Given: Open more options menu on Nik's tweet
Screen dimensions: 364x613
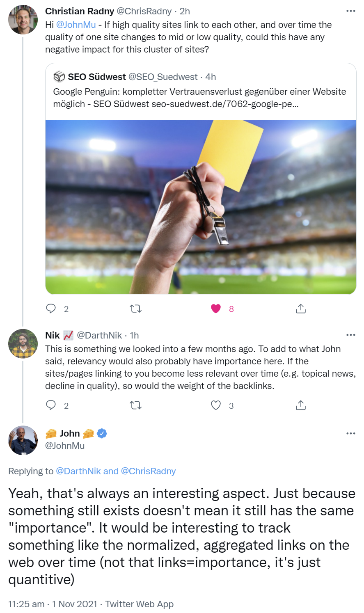Looking at the screenshot, I should (x=350, y=335).
